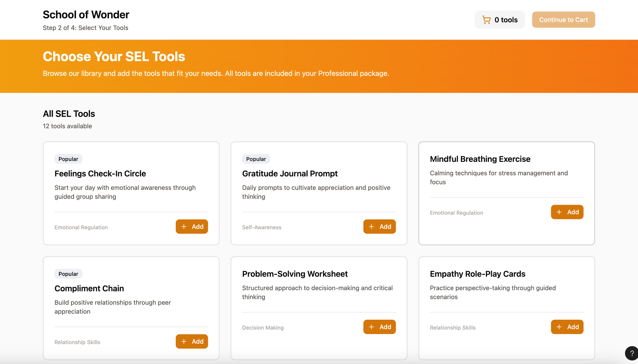Viewport: 638px width, 364px height.
Task: Click plus icon on Feelings Check-In Circle
Action: point(184,227)
